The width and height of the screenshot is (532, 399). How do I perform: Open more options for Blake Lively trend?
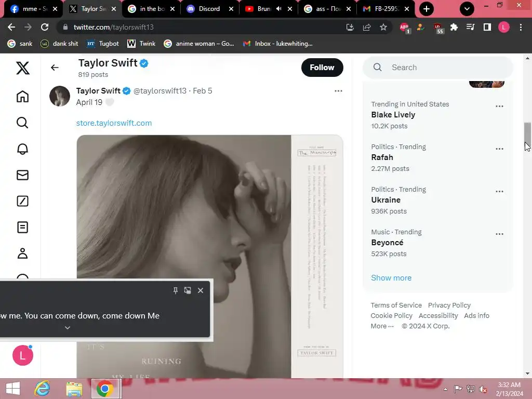(x=499, y=106)
